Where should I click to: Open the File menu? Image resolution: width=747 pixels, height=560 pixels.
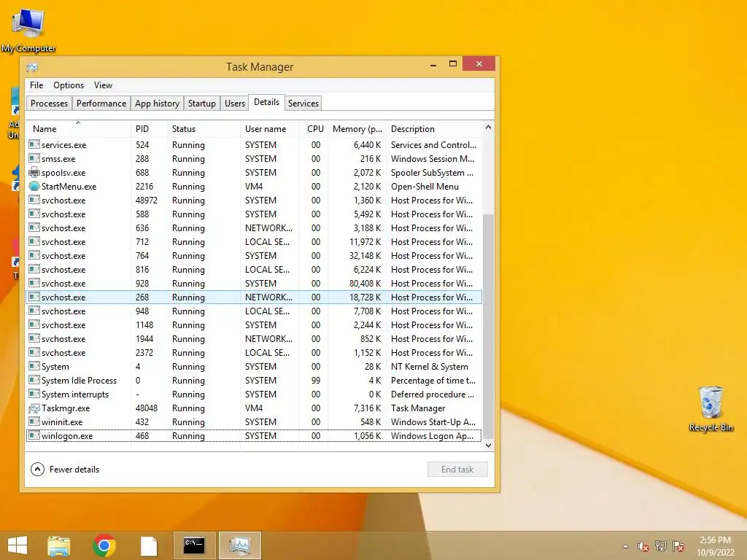36,85
